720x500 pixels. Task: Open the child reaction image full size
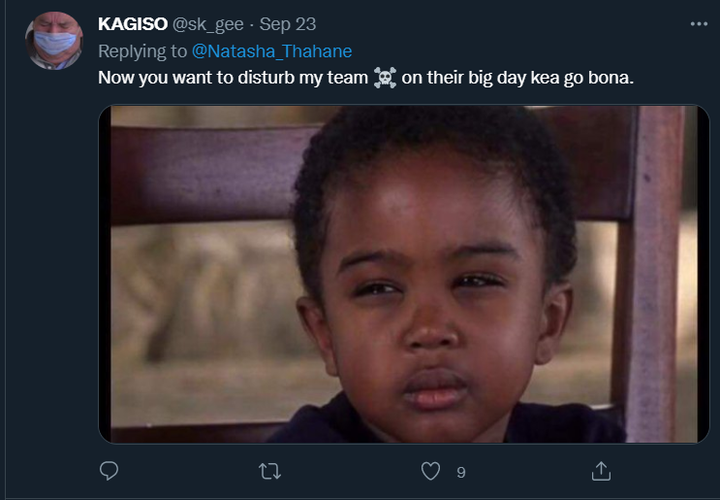tap(404, 275)
